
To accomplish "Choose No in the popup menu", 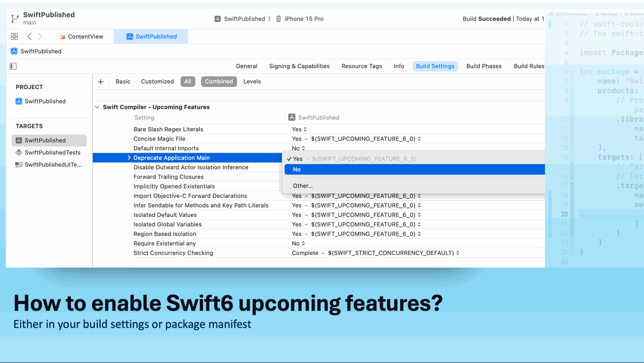I will click(415, 169).
